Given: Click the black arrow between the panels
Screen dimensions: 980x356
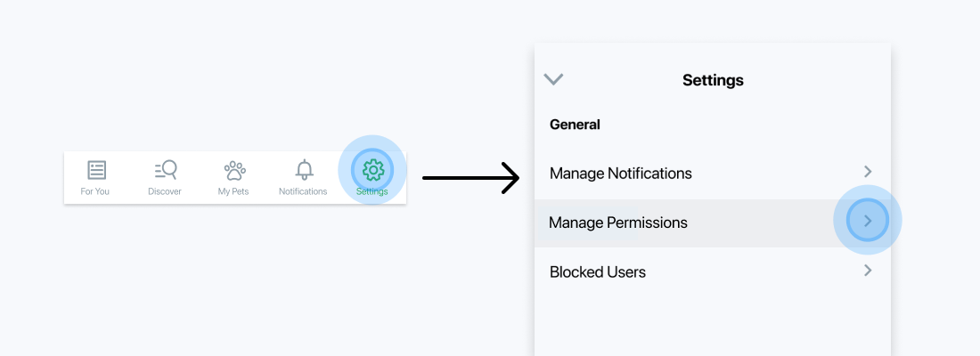Looking at the screenshot, I should [x=470, y=178].
